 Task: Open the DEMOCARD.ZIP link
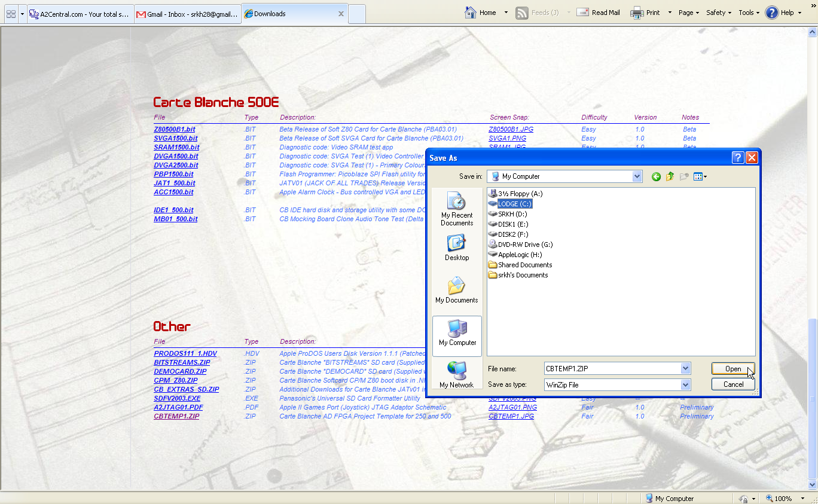[180, 371]
